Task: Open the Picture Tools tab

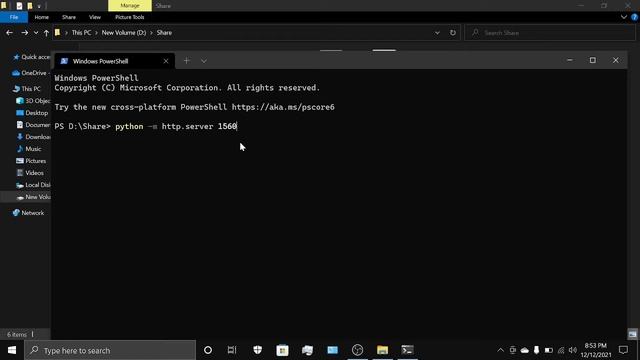Action: coord(129,17)
